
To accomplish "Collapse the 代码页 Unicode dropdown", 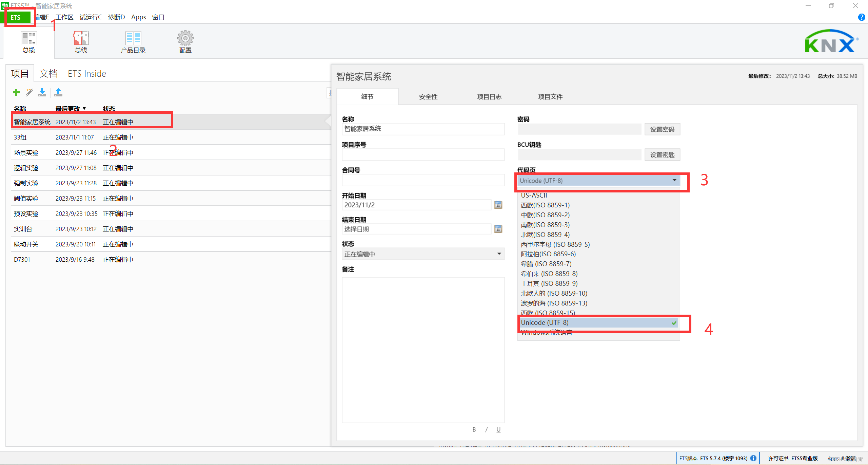I will (x=674, y=180).
